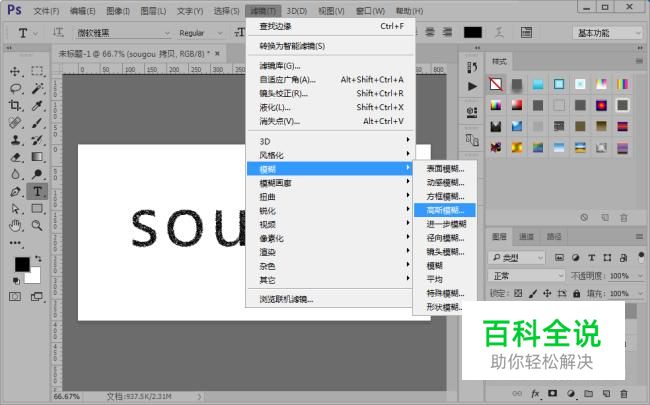Screen dimensions: 650x405
Task: Choose 高斯模糊 from the blur submenu
Action: click(x=445, y=211)
